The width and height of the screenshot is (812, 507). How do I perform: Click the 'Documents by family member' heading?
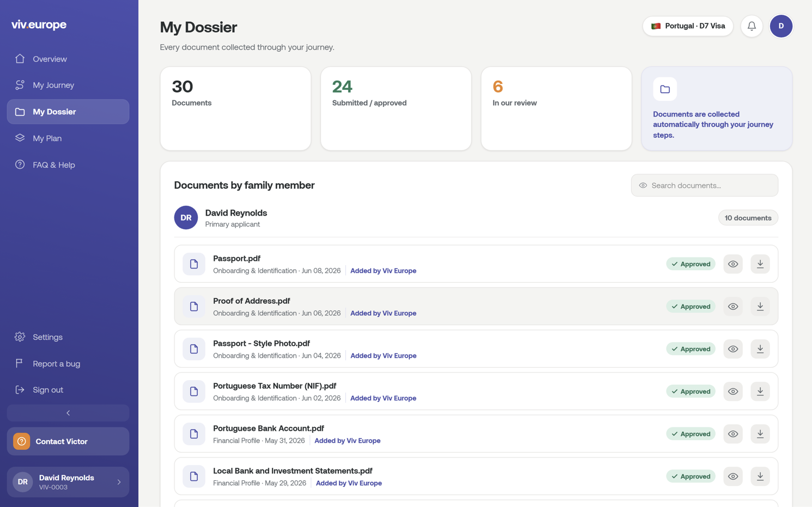(244, 185)
